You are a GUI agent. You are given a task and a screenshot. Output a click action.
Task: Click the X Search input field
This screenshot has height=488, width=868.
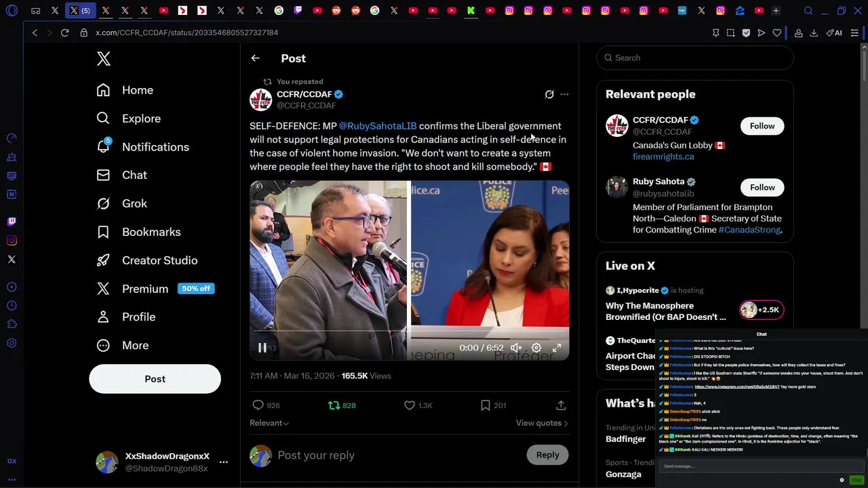tap(695, 58)
